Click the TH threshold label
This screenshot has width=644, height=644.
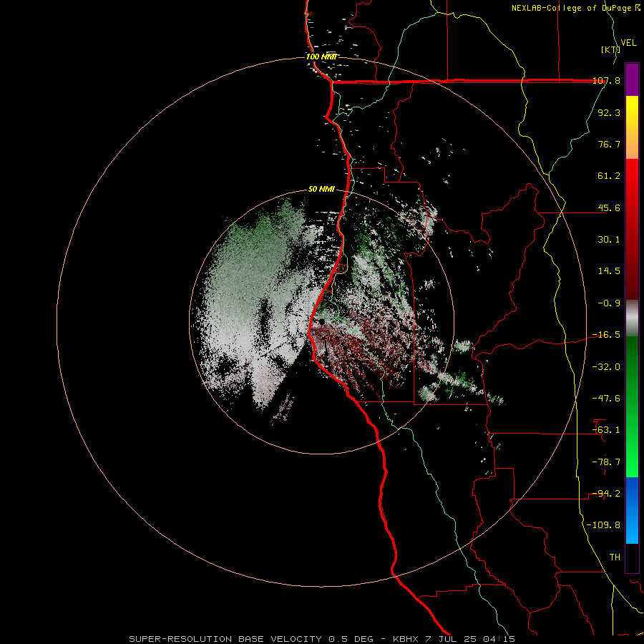pyautogui.click(x=615, y=557)
